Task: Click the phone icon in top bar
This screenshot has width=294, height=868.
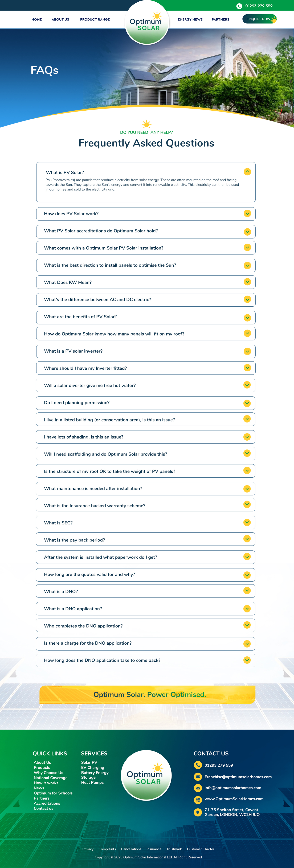Action: point(239,6)
